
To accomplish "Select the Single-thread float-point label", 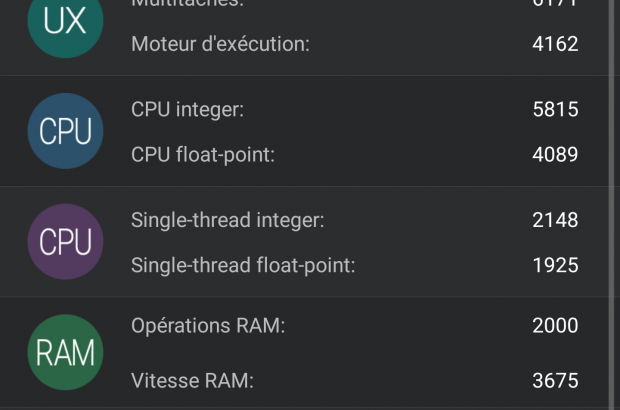I will 243,265.
